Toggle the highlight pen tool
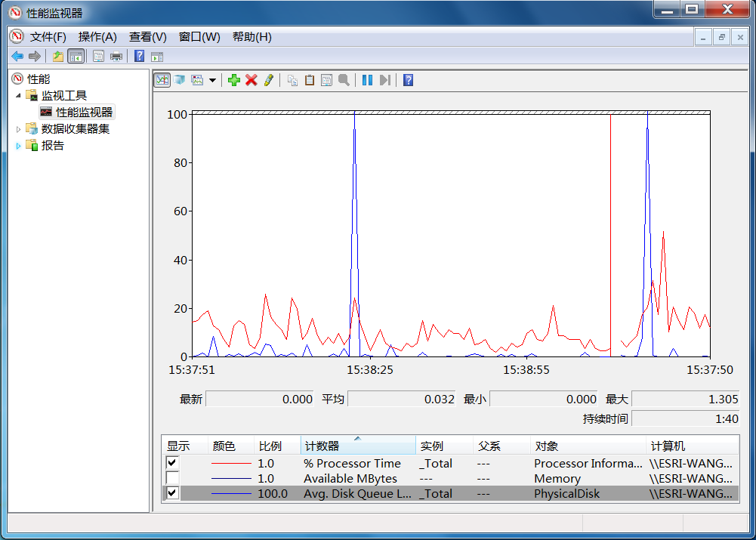 tap(269, 80)
